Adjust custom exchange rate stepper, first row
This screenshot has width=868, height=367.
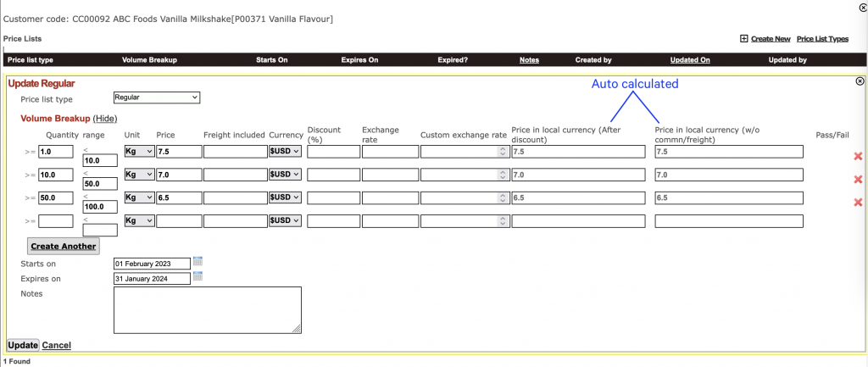click(x=502, y=152)
